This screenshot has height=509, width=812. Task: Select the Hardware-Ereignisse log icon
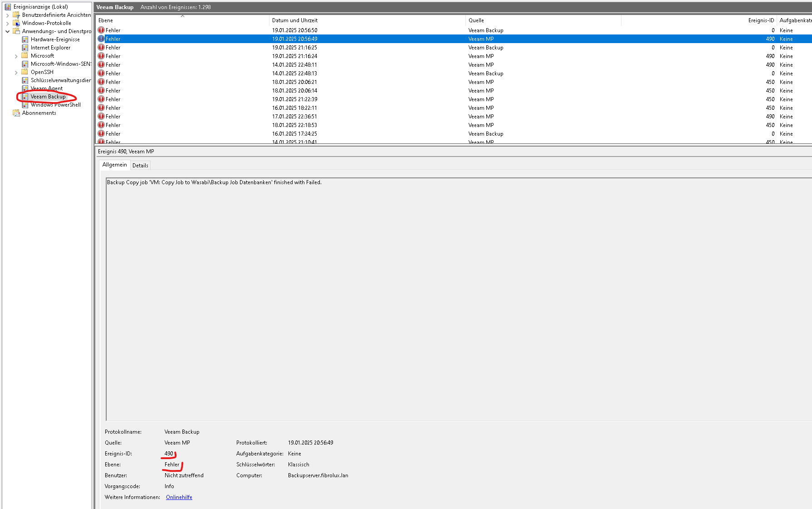tap(25, 39)
